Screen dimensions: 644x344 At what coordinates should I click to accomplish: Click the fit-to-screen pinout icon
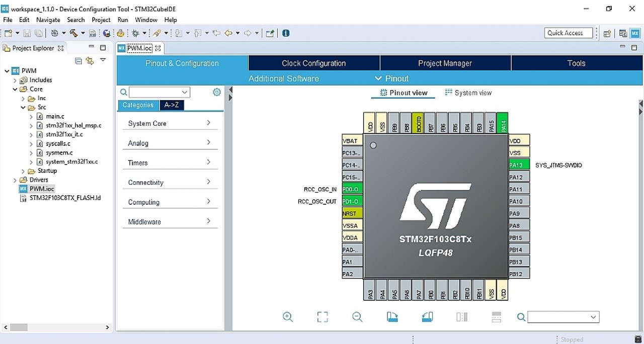tap(323, 317)
